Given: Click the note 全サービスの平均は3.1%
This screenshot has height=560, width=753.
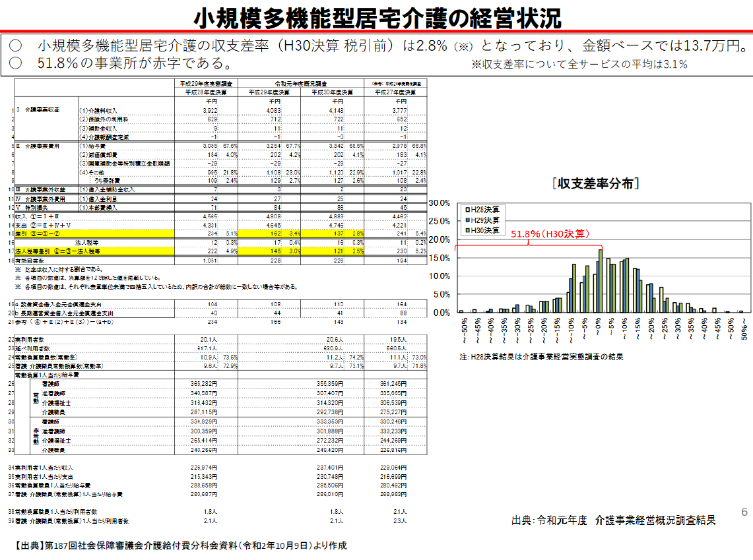Looking at the screenshot, I should point(579,64).
